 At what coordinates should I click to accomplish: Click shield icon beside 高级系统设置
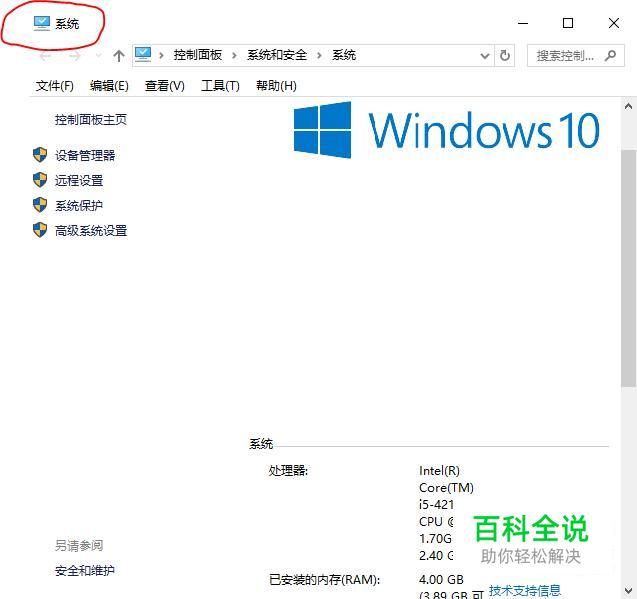(x=40, y=230)
